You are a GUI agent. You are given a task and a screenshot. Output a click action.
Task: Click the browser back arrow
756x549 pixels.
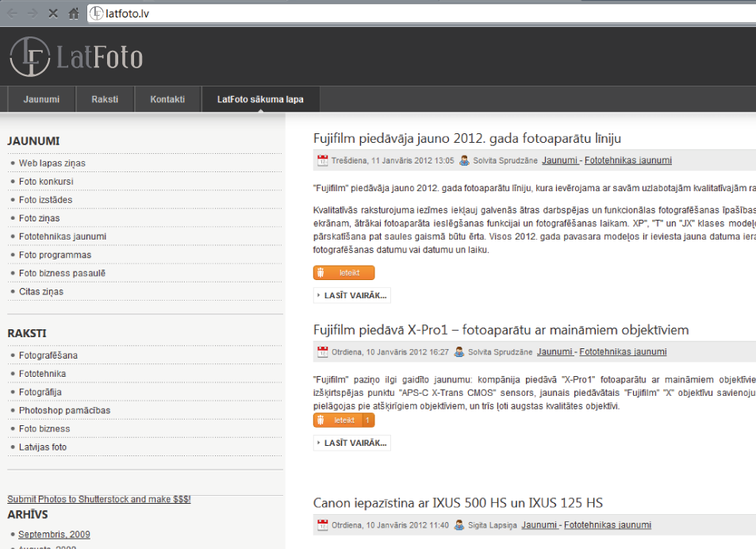pyautogui.click(x=13, y=13)
